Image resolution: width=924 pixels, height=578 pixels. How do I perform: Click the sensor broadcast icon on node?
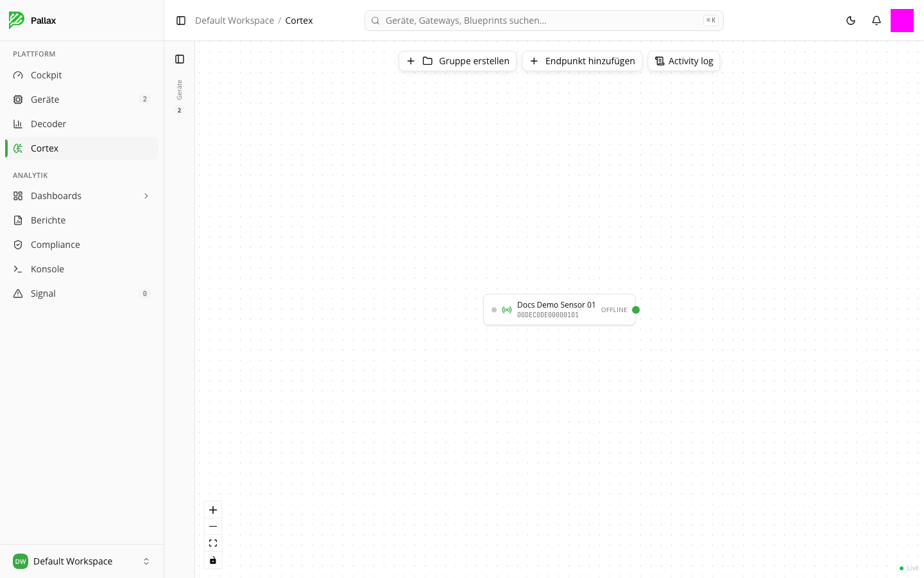[x=507, y=310]
